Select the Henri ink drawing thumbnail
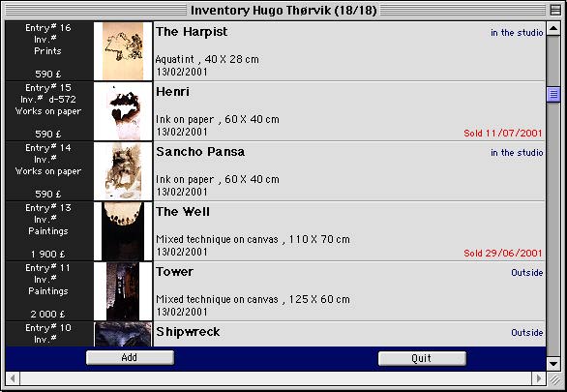This screenshot has height=392, width=567. pos(123,111)
